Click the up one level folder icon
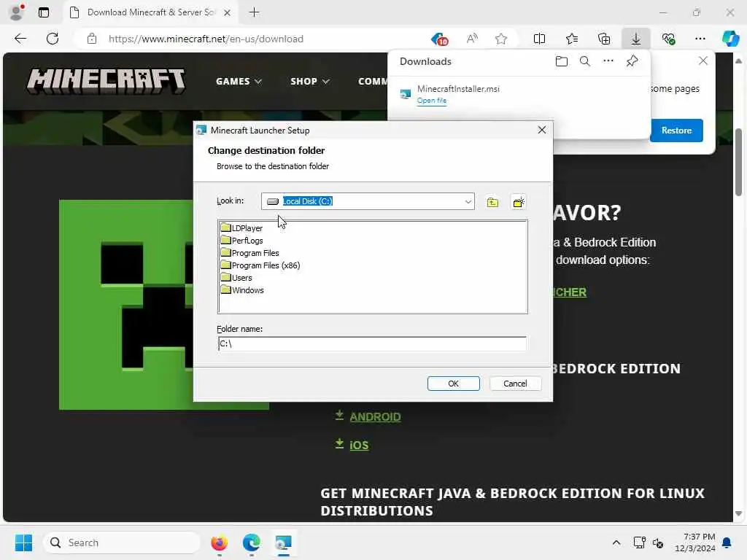This screenshot has width=747, height=560. pyautogui.click(x=492, y=203)
